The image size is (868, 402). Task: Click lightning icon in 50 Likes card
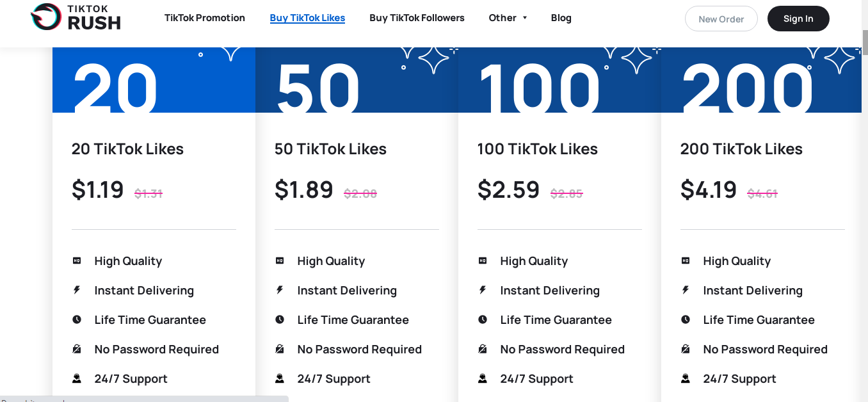(280, 290)
